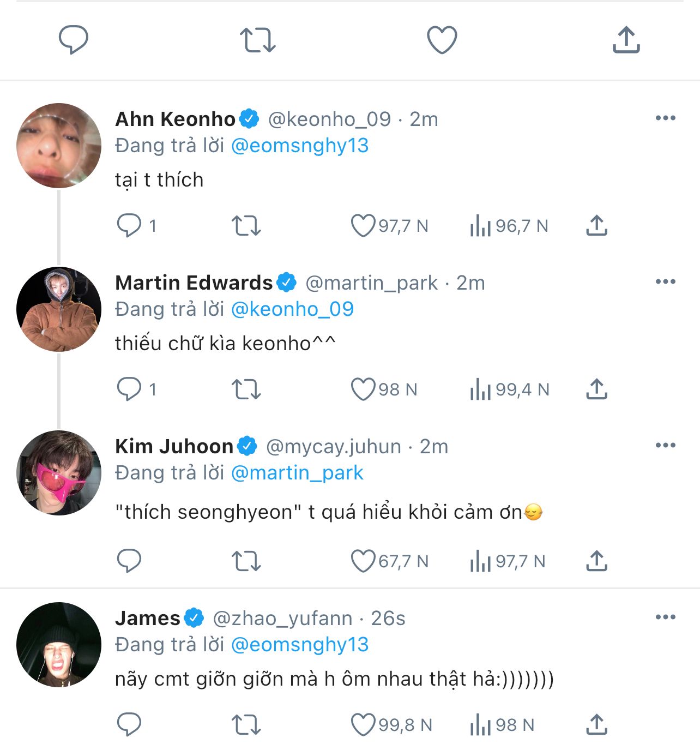
Task: View analytics on Kim Juhoon's tweet
Action: click(480, 561)
